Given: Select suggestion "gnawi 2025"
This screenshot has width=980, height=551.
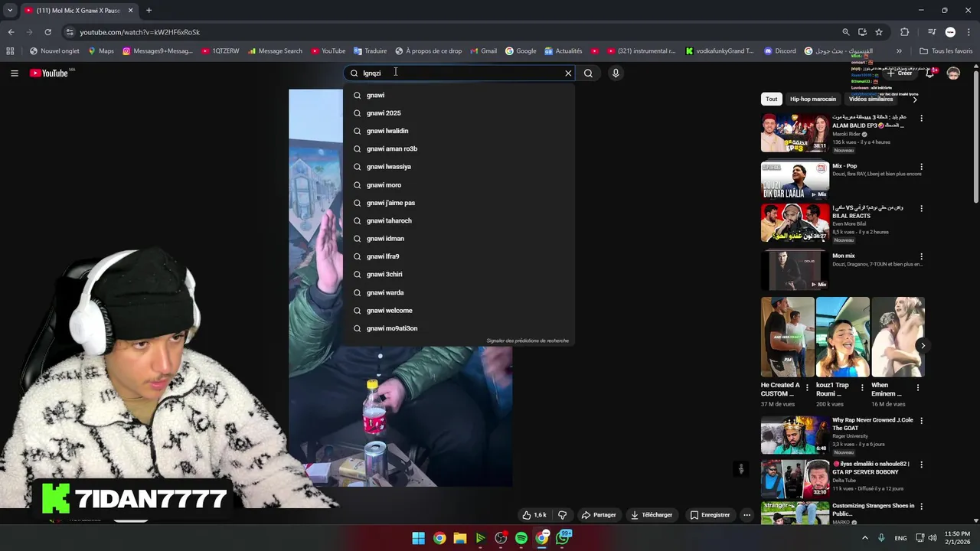Looking at the screenshot, I should coord(459,113).
